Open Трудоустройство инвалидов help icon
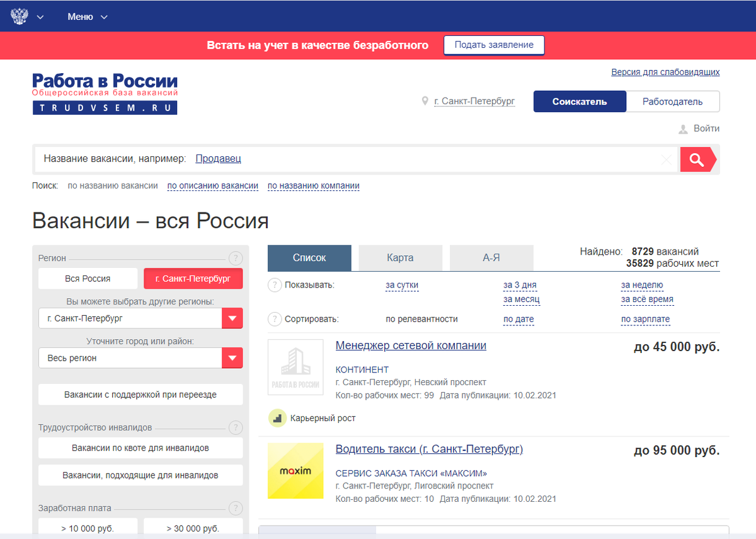 [236, 427]
